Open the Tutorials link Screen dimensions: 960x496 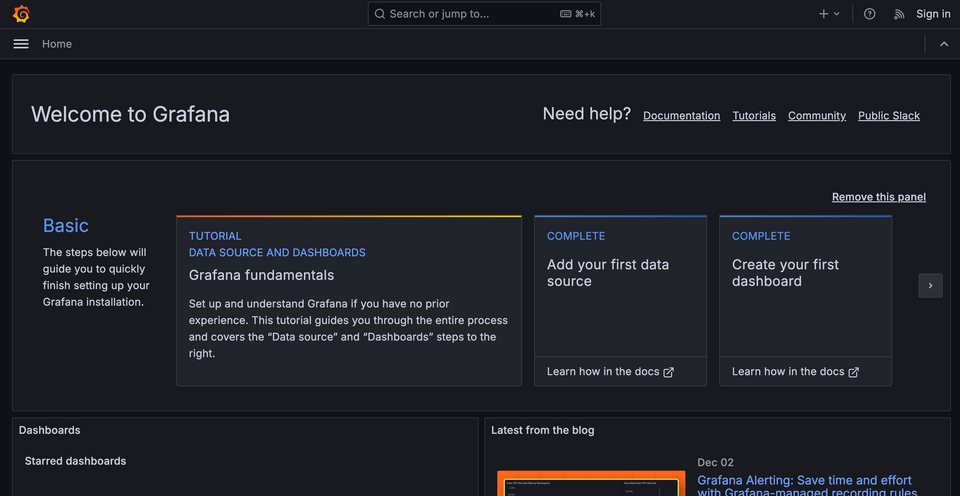click(x=754, y=116)
